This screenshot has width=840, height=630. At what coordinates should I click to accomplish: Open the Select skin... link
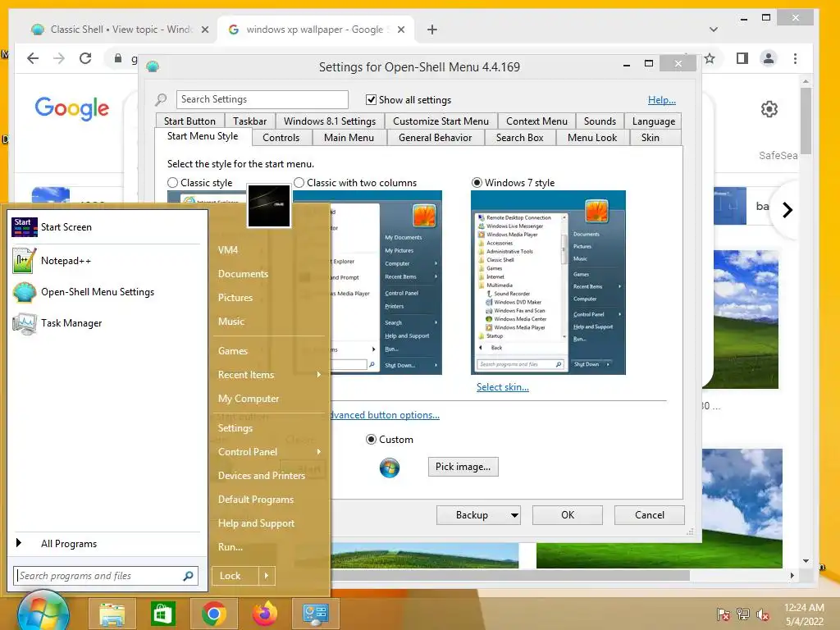[503, 387]
